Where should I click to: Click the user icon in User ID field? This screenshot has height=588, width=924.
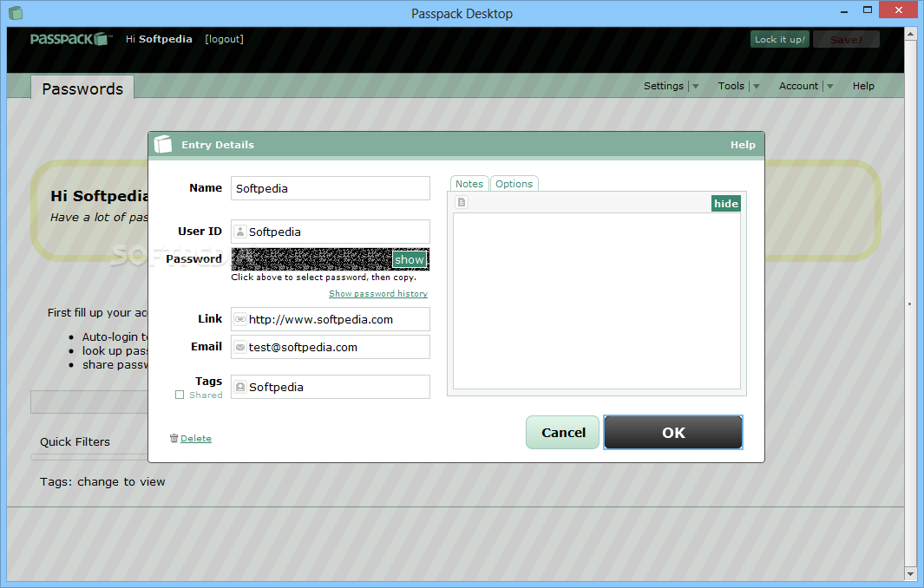(x=239, y=232)
